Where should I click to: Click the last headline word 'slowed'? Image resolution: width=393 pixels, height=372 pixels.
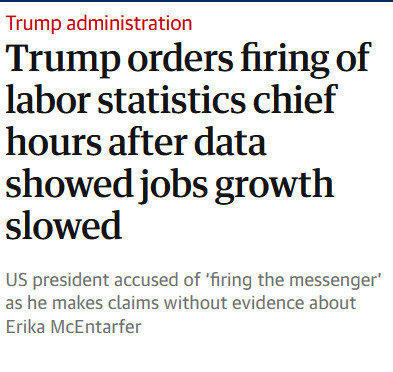64,225
